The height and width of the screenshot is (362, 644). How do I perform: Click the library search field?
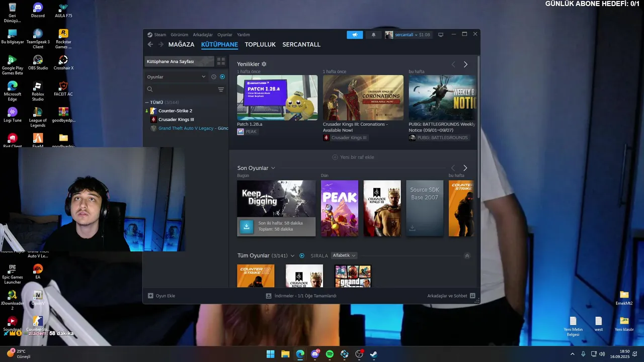pos(181,89)
